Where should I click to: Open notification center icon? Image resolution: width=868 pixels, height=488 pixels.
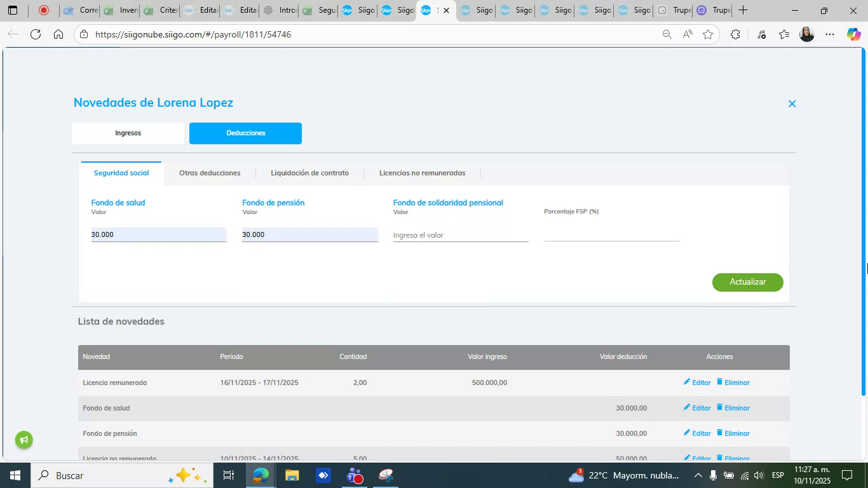847,475
